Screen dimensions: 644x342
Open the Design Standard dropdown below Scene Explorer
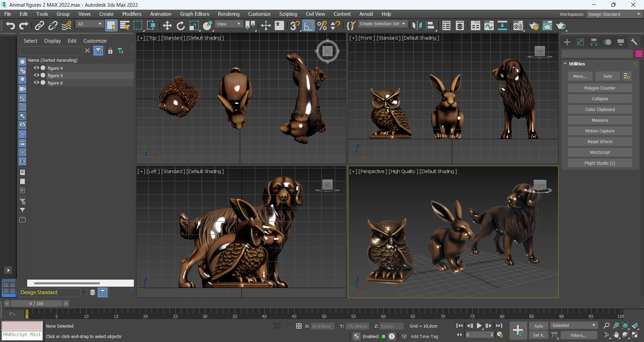[x=52, y=292]
